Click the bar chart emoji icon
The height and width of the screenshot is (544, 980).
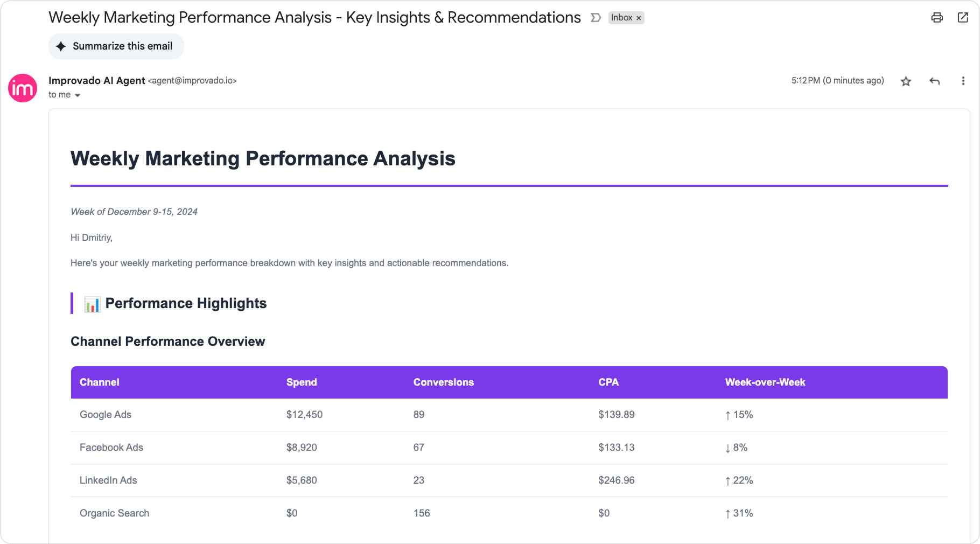pyautogui.click(x=92, y=304)
